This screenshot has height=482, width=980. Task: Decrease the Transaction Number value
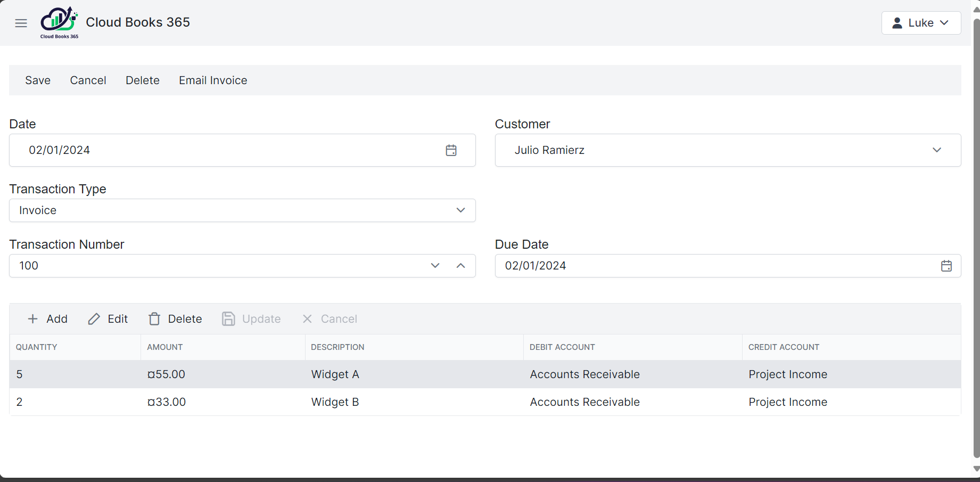435,266
